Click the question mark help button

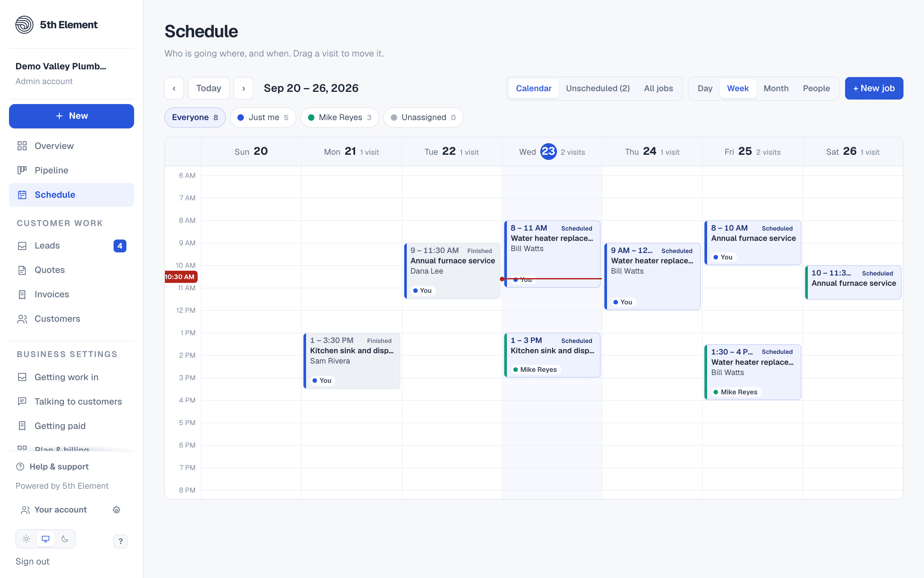click(121, 541)
